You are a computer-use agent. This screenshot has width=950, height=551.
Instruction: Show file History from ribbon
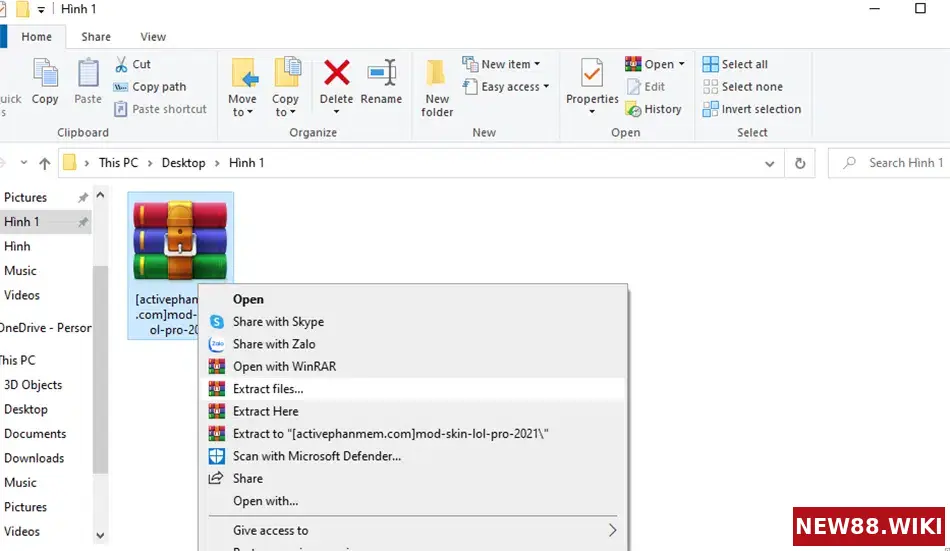[654, 109]
